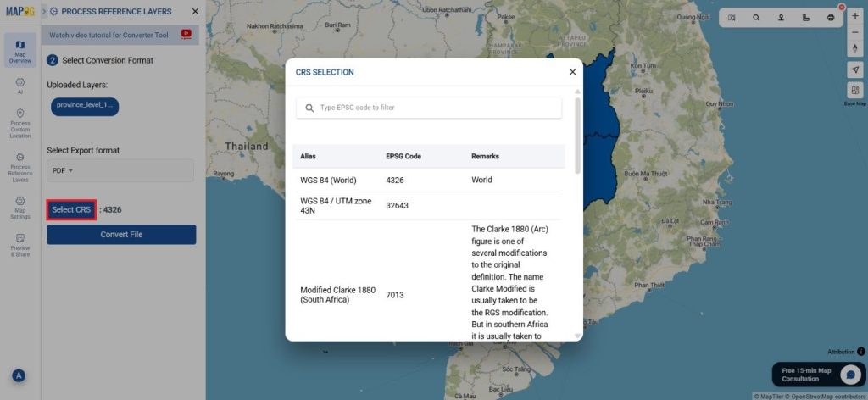Click the Select CRS button
This screenshot has width=868, height=400.
click(x=71, y=209)
